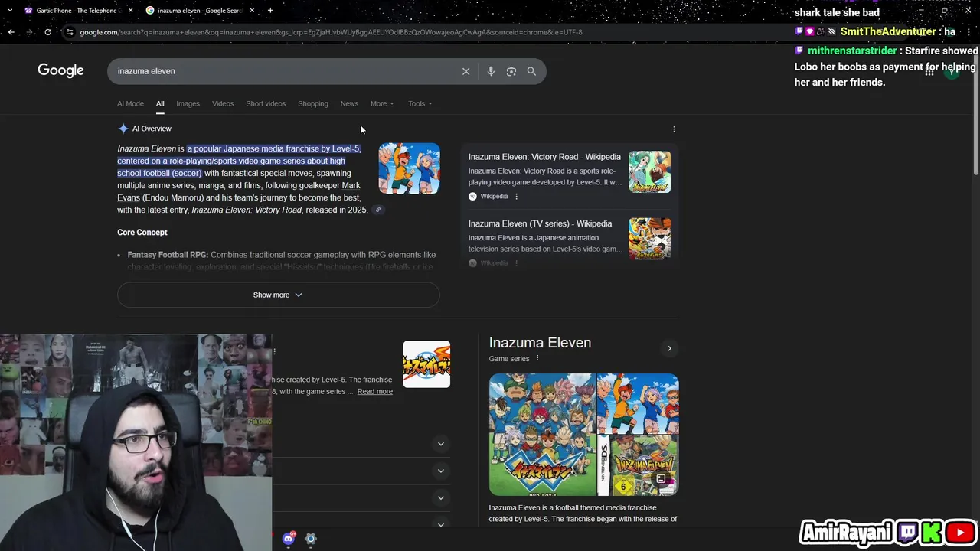
Task: Click the browser forward arrow
Action: (x=29, y=32)
